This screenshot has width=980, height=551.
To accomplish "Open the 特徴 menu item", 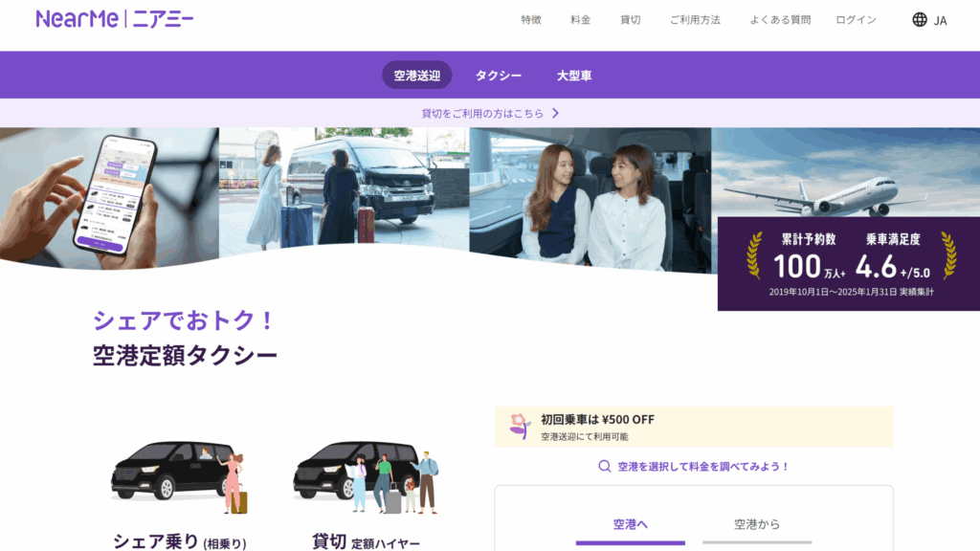I will tap(531, 20).
